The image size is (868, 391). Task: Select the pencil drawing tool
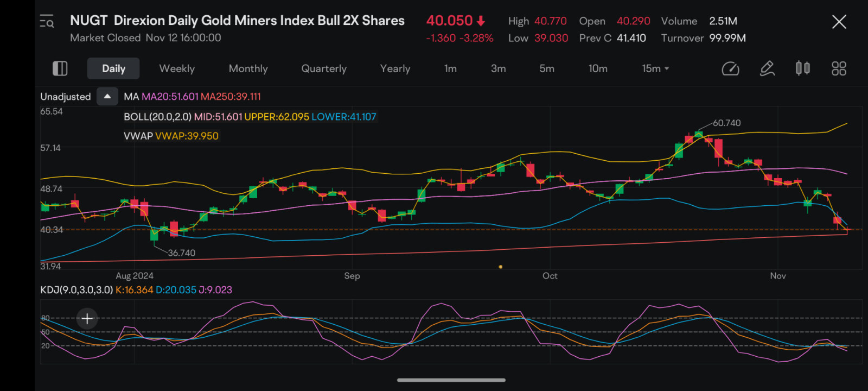click(767, 68)
